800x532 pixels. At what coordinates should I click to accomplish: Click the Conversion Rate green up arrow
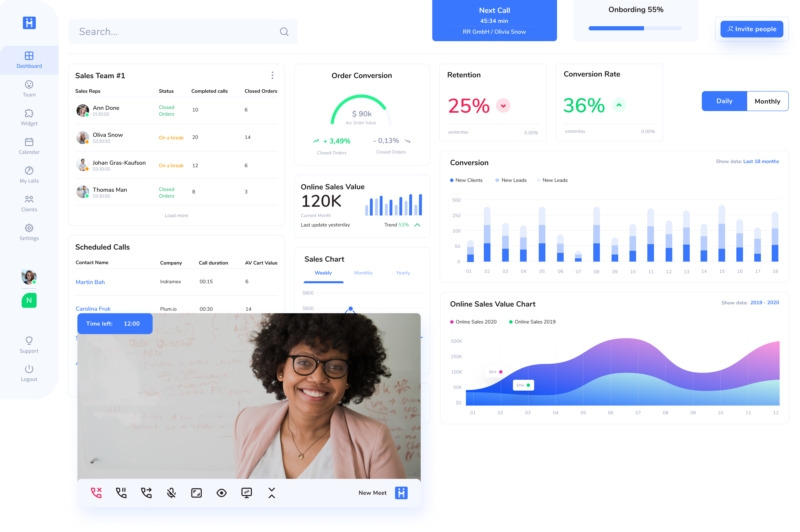(619, 105)
